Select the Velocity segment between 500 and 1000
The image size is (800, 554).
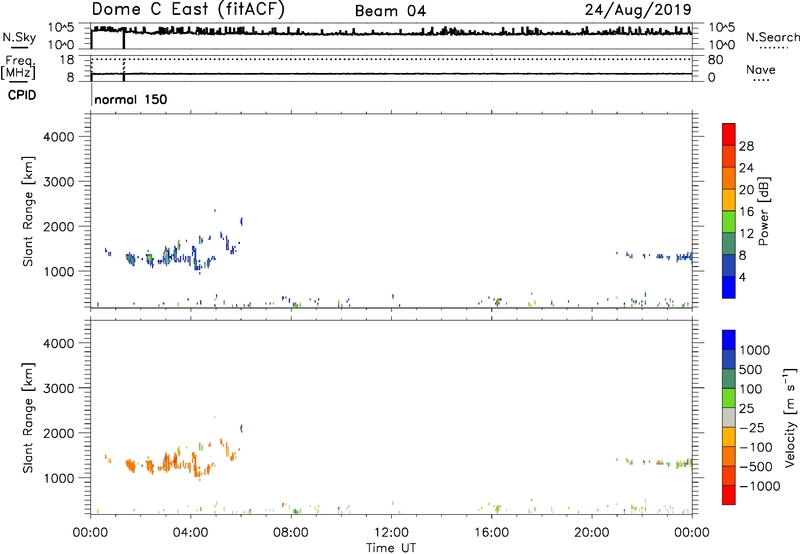point(729,359)
